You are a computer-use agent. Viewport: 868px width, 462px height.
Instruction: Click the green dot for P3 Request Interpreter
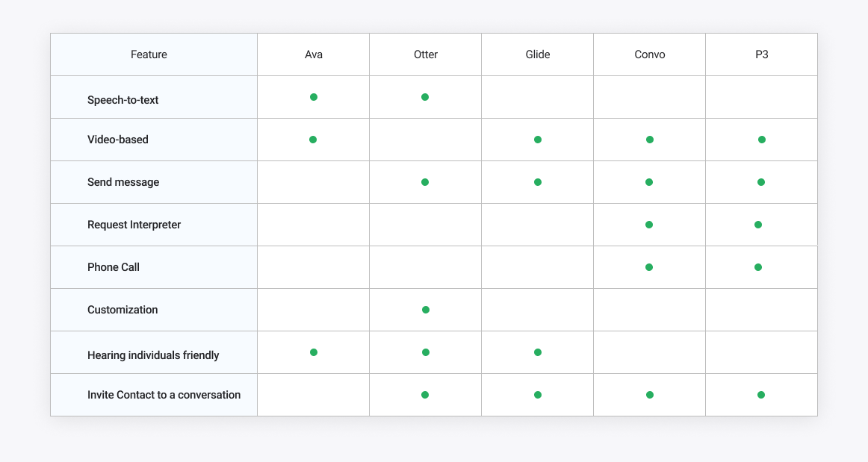(x=758, y=225)
